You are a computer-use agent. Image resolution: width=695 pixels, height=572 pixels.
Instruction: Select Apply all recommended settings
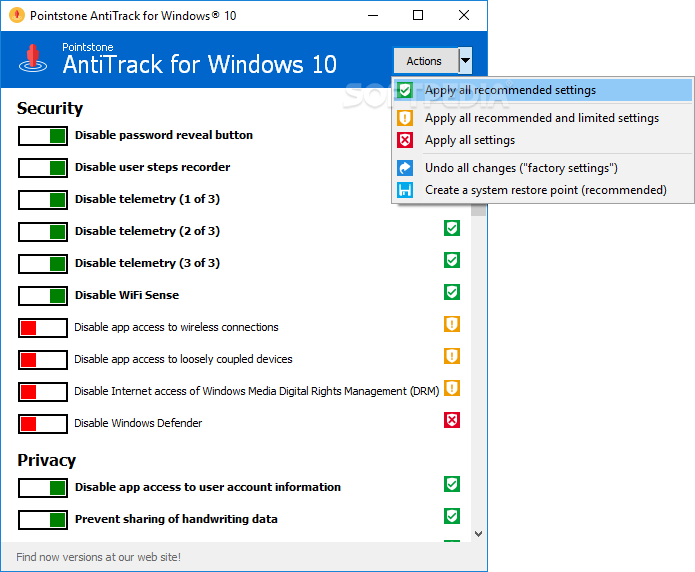543,90
